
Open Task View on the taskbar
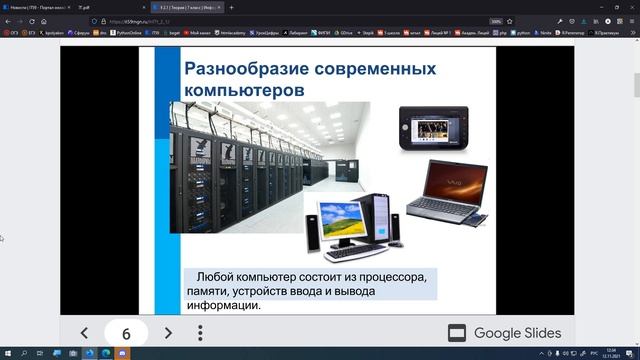40,353
